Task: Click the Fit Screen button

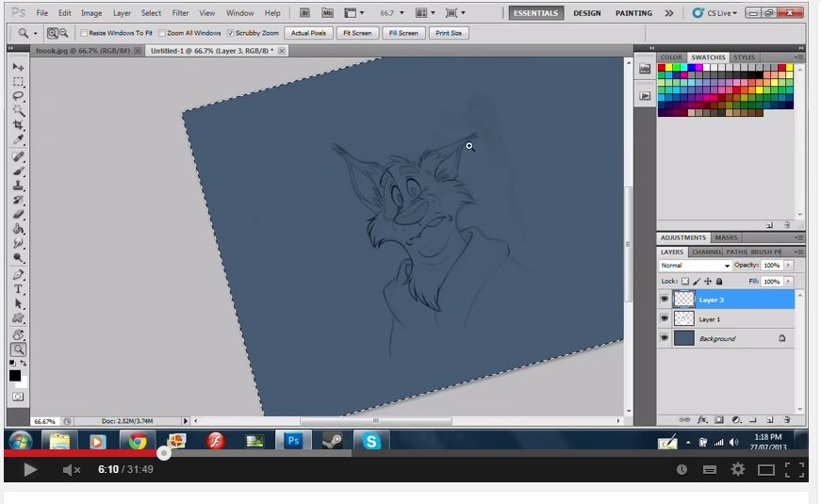Action: pyautogui.click(x=357, y=33)
